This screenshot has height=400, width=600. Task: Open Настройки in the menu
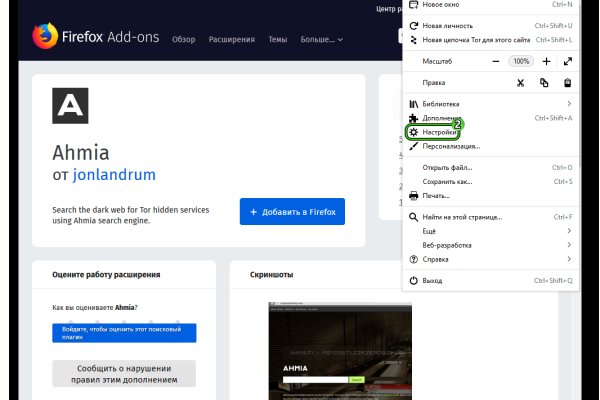point(440,132)
